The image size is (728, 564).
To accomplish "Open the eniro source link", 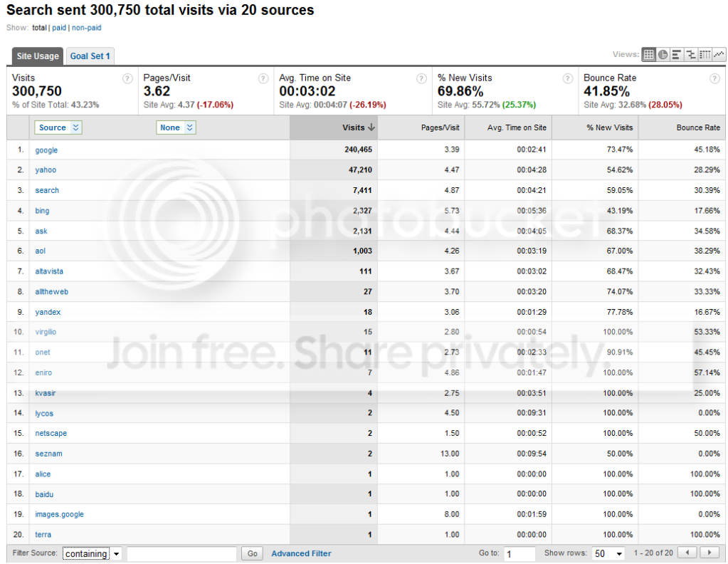I will coord(43,372).
